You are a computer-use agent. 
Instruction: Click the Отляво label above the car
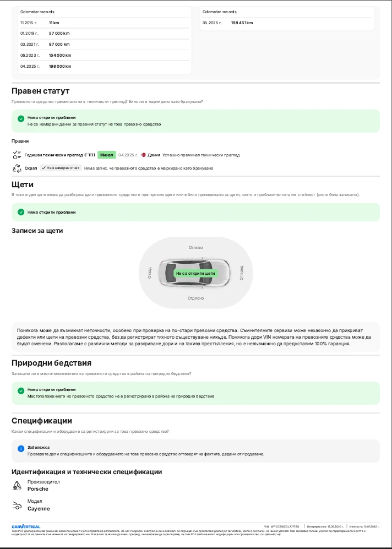[195, 248]
